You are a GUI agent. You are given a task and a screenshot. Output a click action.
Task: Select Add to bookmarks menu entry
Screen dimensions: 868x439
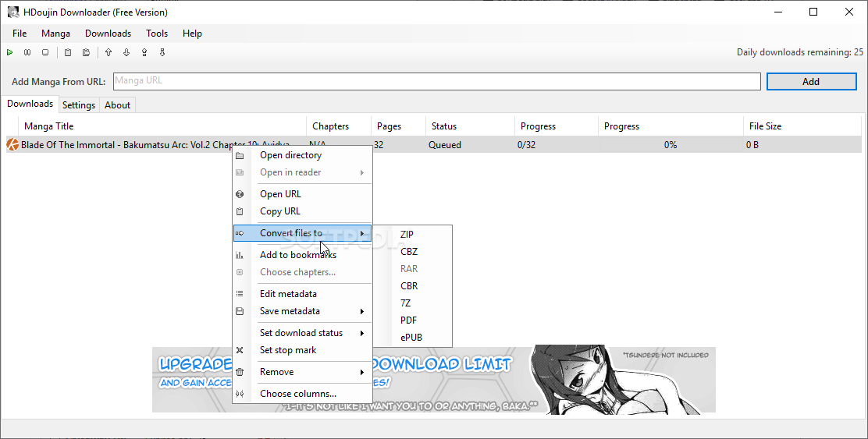coord(302,255)
